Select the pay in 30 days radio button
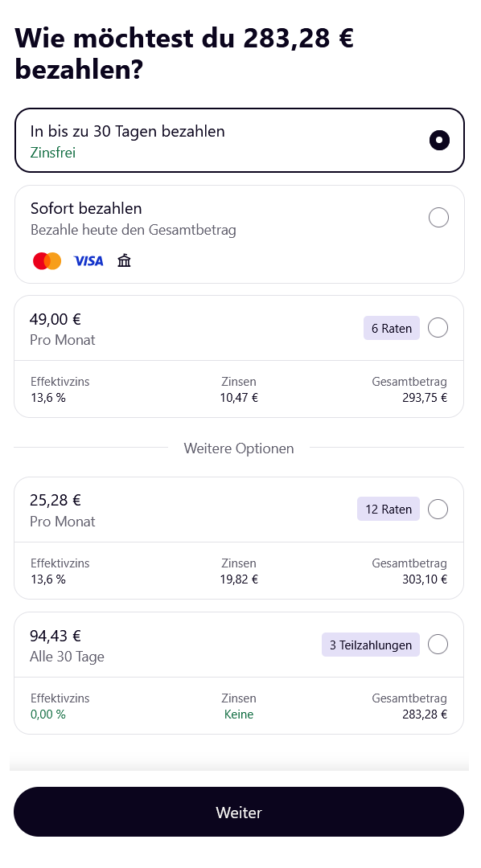 tap(439, 140)
